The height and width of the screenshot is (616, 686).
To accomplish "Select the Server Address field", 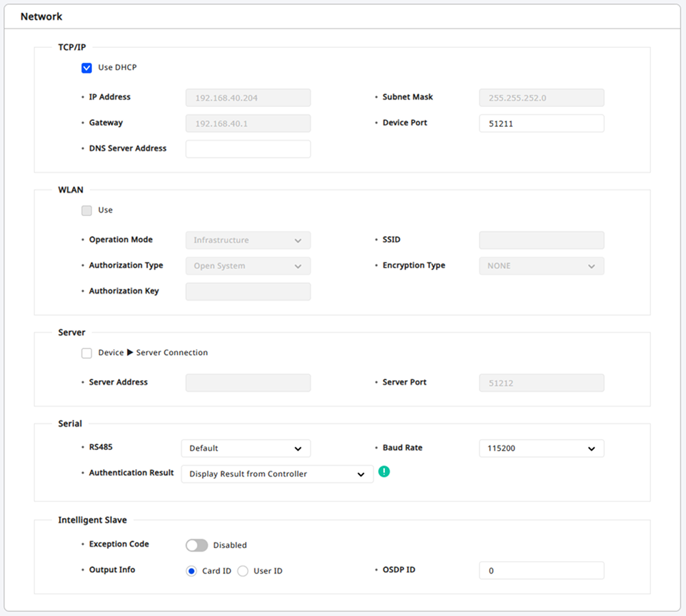I will tap(248, 383).
